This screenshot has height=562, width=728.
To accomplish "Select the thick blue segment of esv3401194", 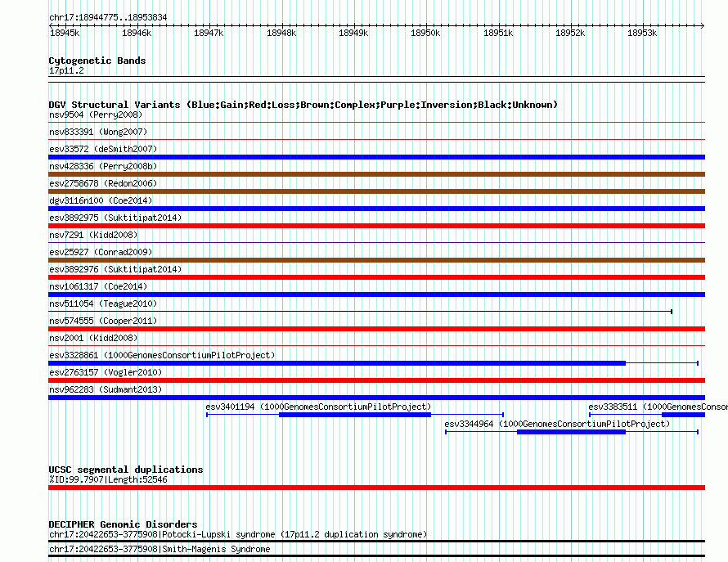I will pyautogui.click(x=355, y=415).
